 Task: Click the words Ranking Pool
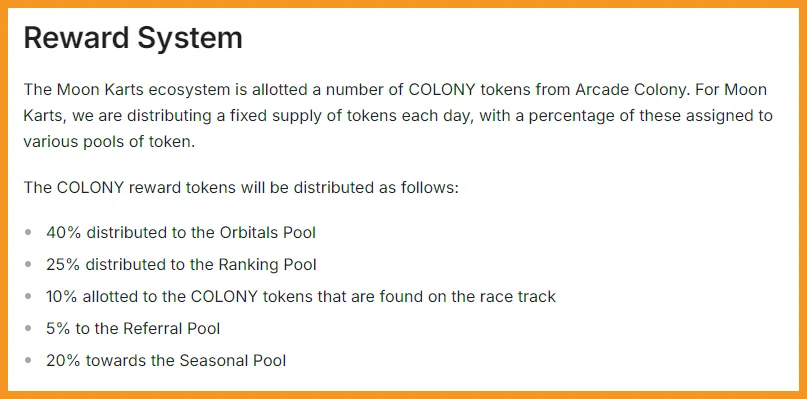tap(268, 264)
